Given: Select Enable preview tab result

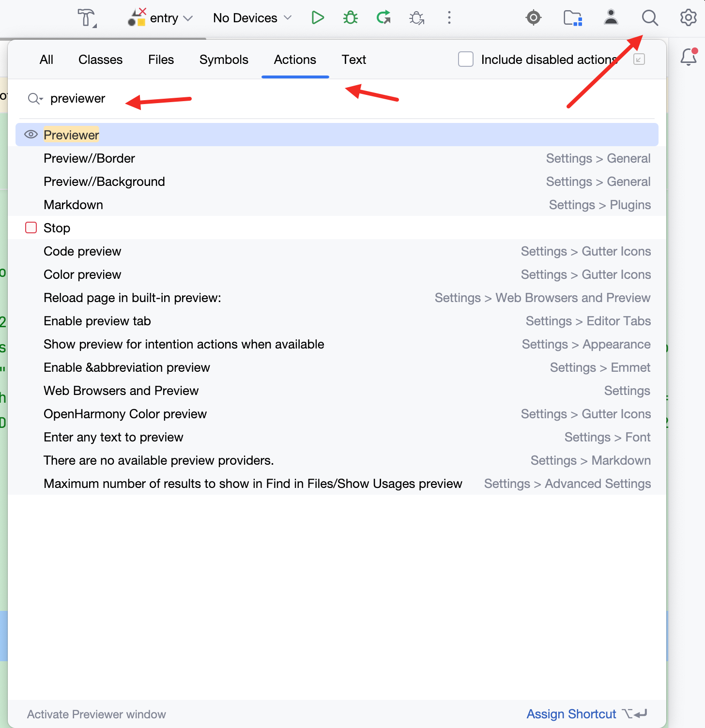Looking at the screenshot, I should (x=337, y=321).
